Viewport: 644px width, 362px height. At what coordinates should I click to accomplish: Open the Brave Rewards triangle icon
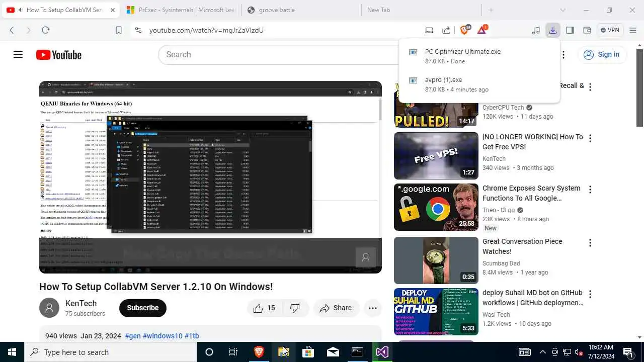pyautogui.click(x=482, y=30)
